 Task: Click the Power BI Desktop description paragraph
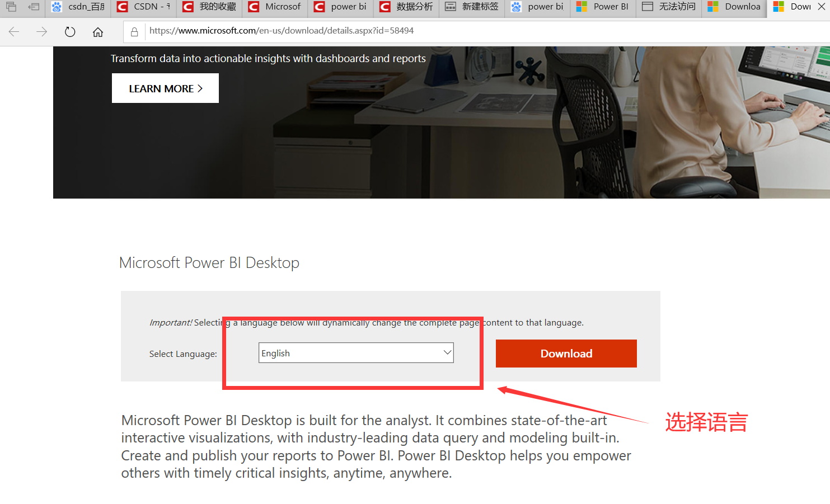click(x=376, y=446)
